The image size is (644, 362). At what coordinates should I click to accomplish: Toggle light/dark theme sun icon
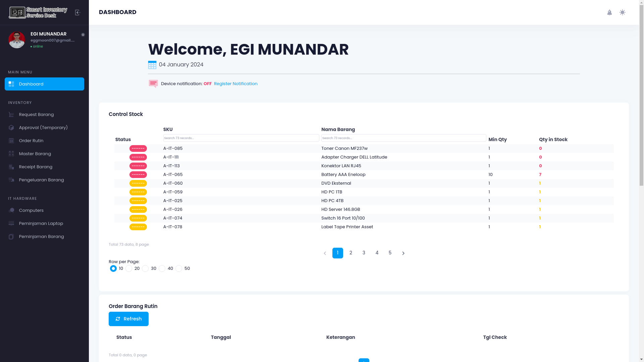622,12
